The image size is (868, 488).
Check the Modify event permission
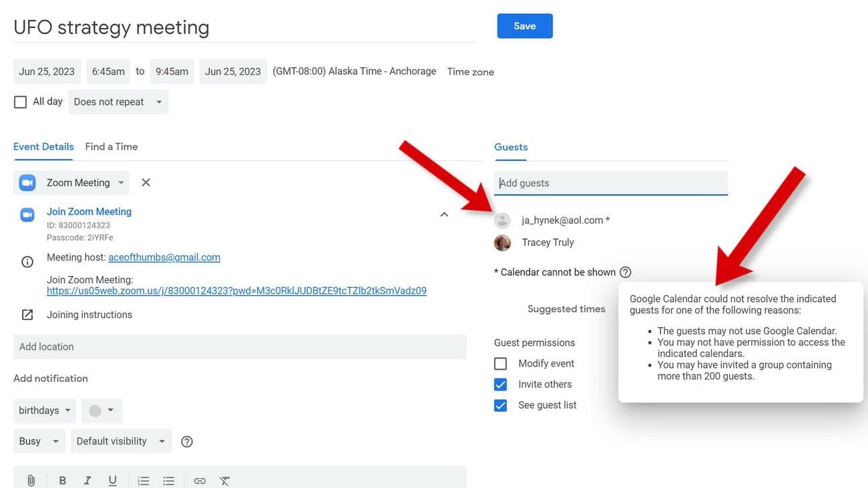500,364
